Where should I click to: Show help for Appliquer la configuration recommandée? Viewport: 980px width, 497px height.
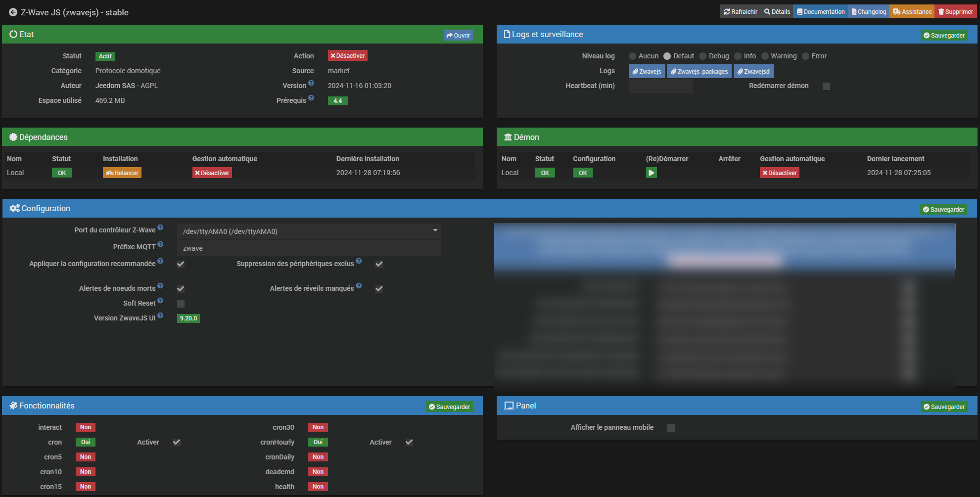pos(160,261)
